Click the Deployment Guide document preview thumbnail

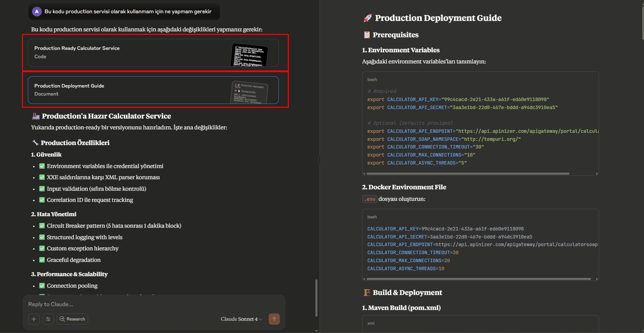[250, 92]
